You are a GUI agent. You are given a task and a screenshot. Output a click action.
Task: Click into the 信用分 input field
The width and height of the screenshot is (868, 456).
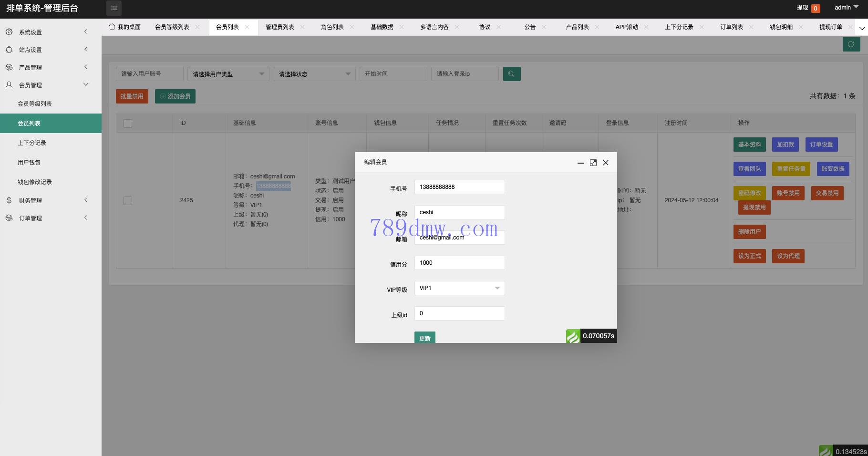[459, 263]
